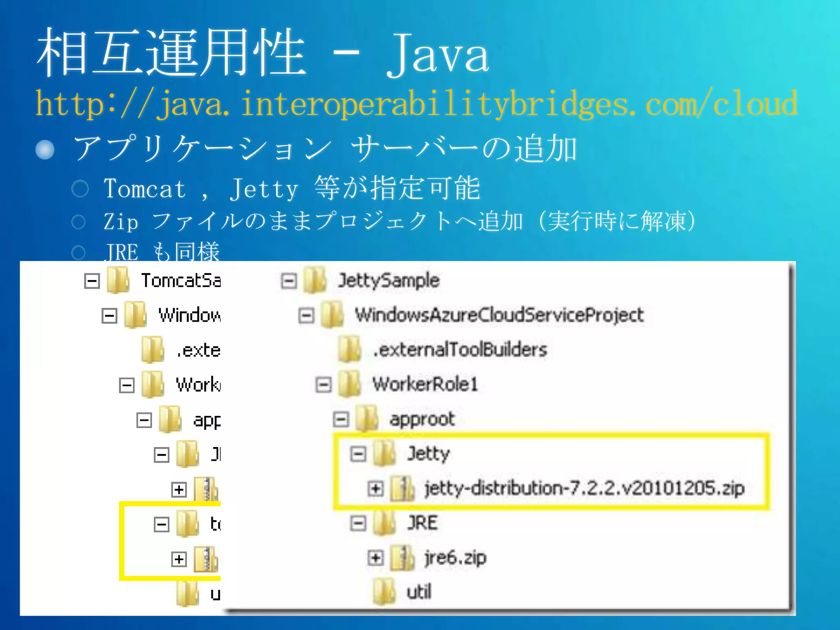Select the Jetty folder icon
The image size is (840, 630).
click(384, 453)
